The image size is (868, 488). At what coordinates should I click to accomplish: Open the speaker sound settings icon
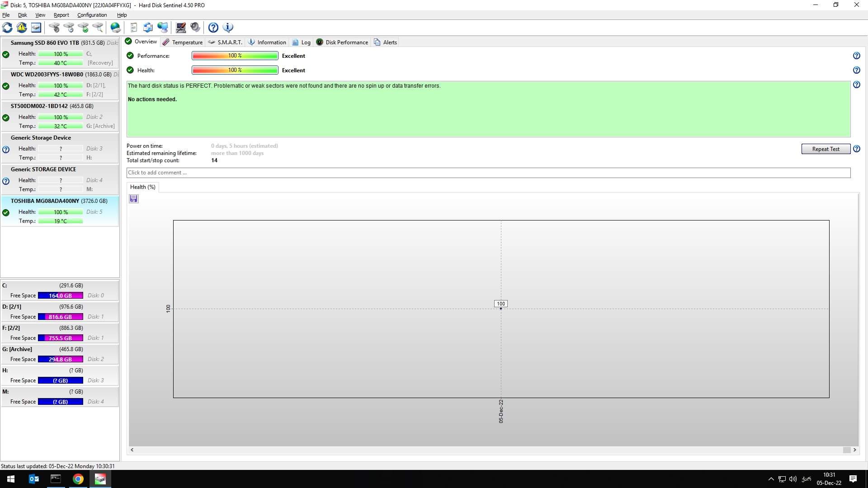pos(195,28)
